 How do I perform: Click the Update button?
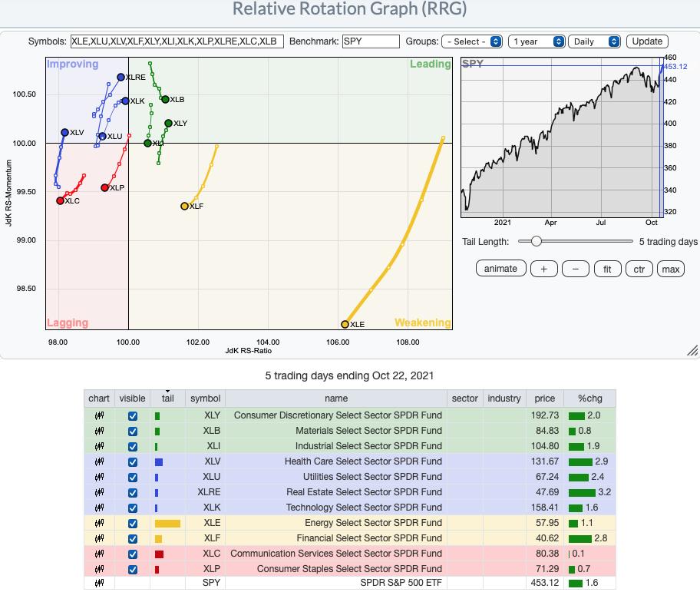tap(647, 41)
